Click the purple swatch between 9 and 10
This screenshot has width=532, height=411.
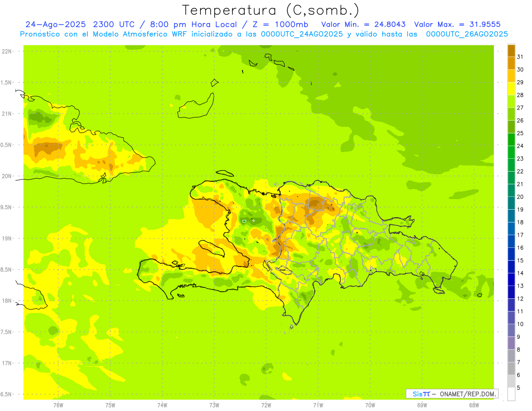(511, 330)
